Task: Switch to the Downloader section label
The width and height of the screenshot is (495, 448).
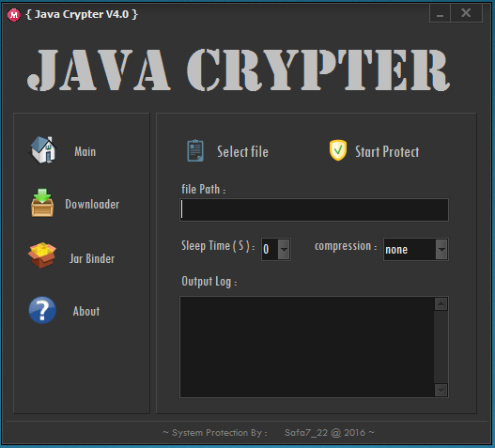Action: [92, 204]
